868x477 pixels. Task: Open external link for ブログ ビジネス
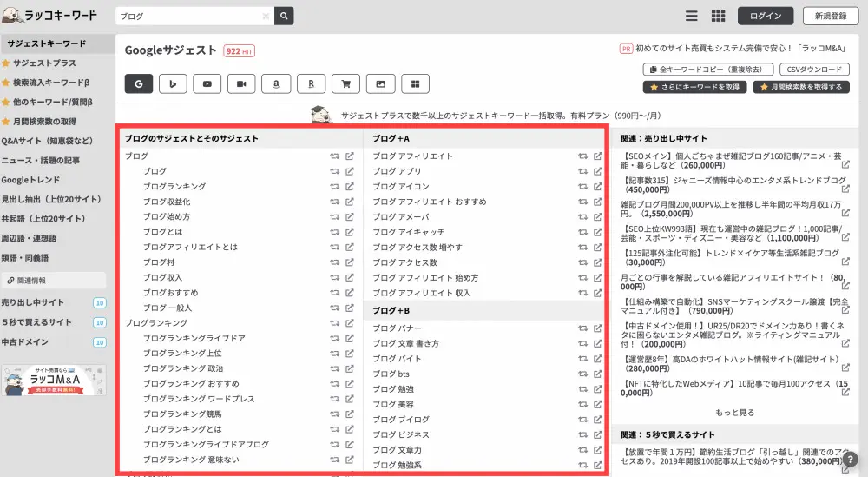598,435
